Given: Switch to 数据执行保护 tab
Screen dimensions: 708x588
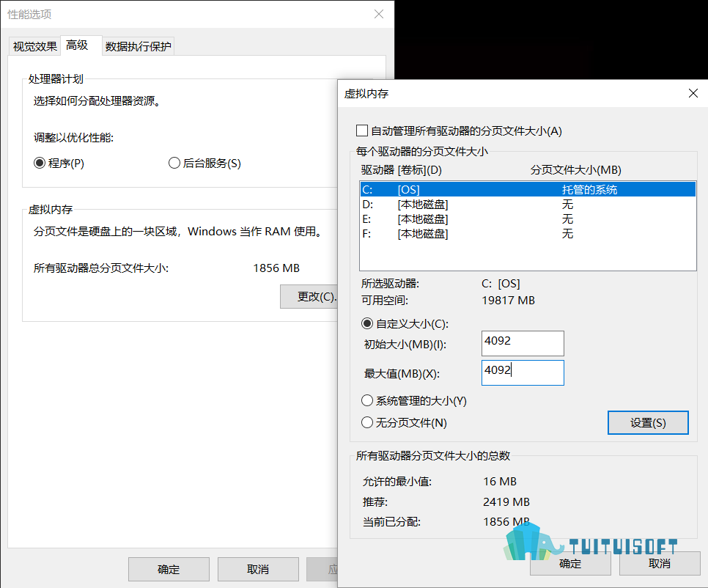Looking at the screenshot, I should [x=138, y=46].
